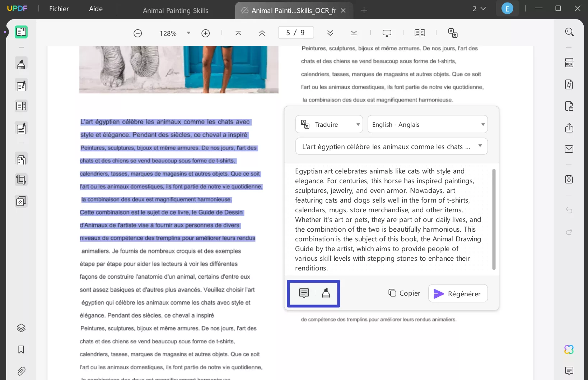Open the OCR tool in the right sidebar
Screen dimensions: 588x380
click(569, 62)
